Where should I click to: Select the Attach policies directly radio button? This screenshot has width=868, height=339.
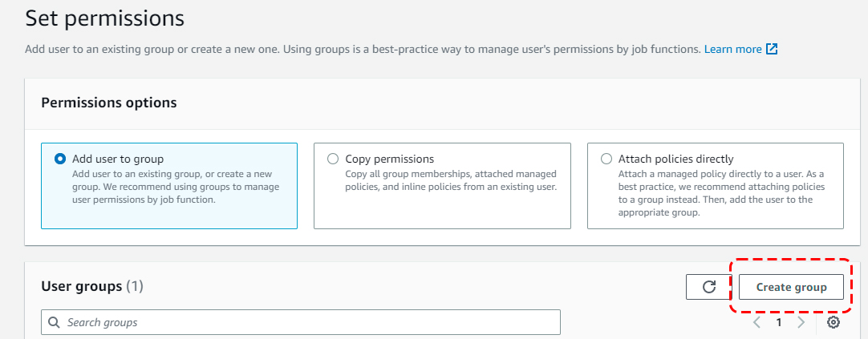(606, 159)
